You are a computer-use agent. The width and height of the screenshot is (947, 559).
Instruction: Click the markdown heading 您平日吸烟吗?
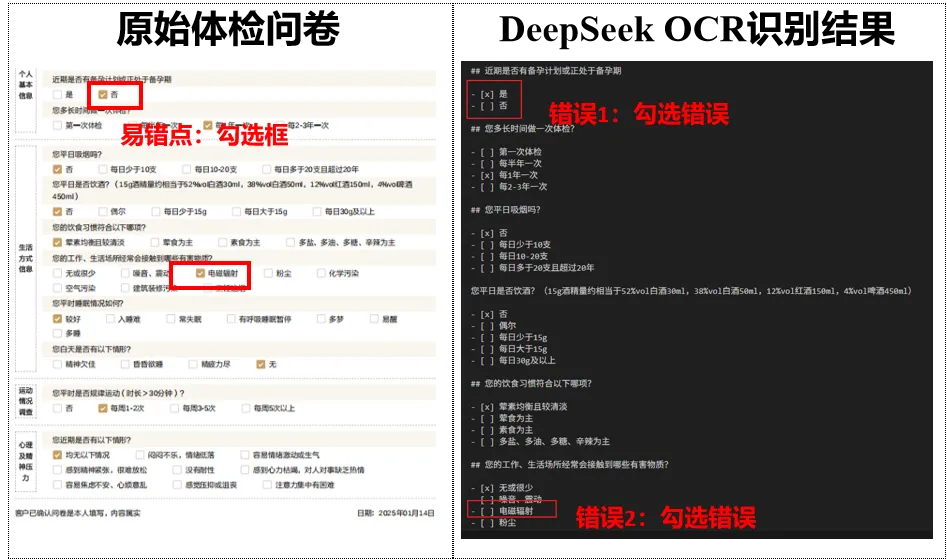(512, 210)
